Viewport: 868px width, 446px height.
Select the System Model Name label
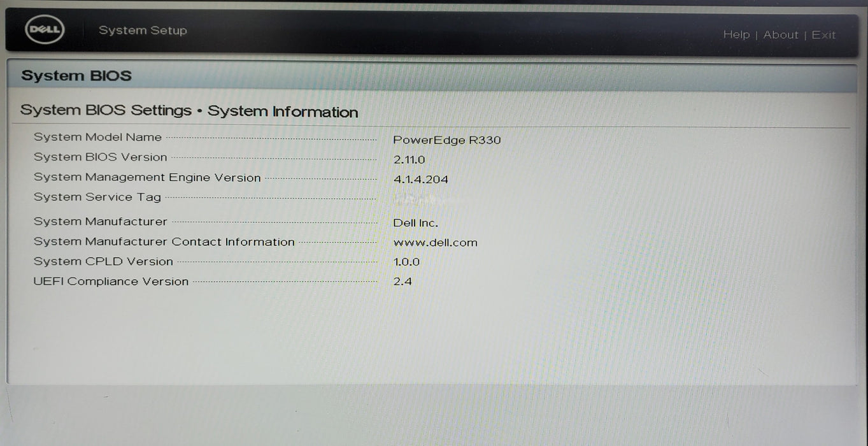97,137
